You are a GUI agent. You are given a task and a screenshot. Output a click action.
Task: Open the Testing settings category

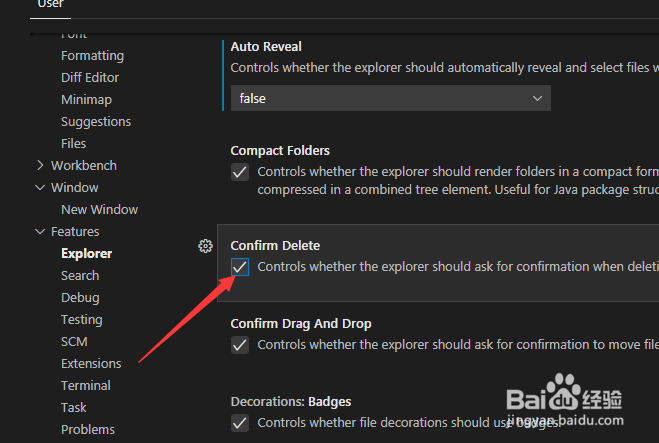click(x=82, y=319)
